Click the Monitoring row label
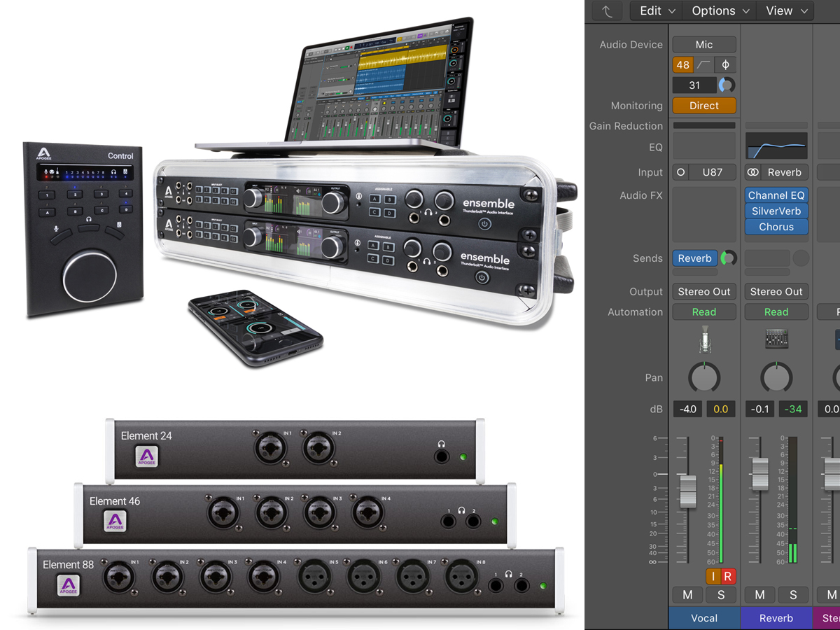The image size is (840, 630). pyautogui.click(x=636, y=106)
